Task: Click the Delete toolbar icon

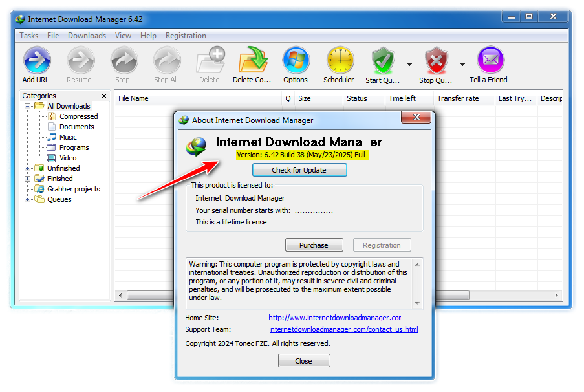Action: 210,60
